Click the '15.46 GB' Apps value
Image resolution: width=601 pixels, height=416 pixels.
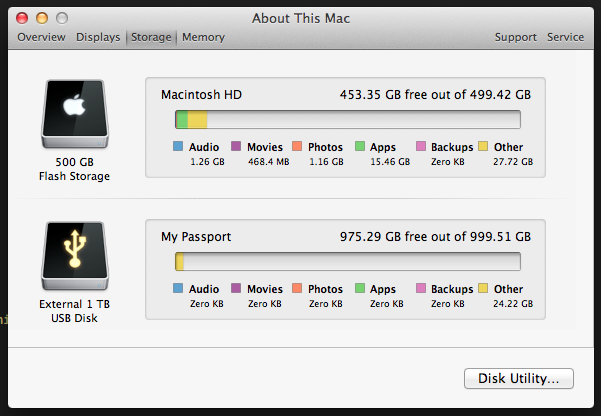tap(390, 162)
